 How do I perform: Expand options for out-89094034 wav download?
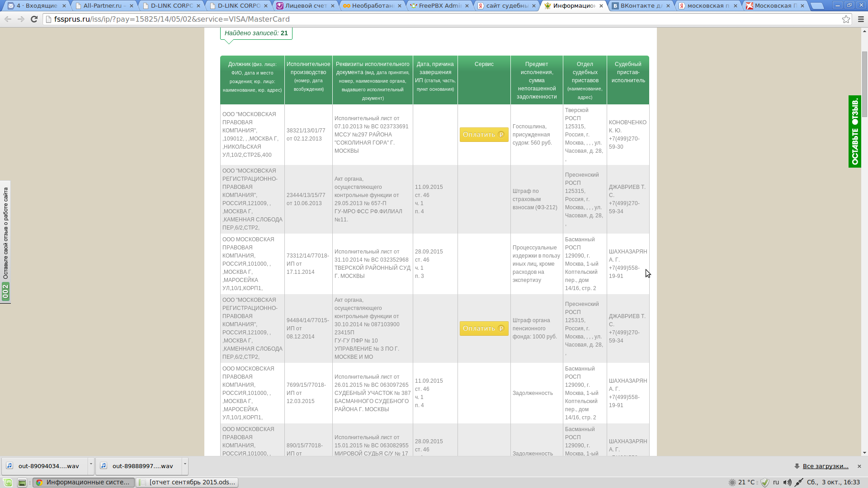click(91, 465)
